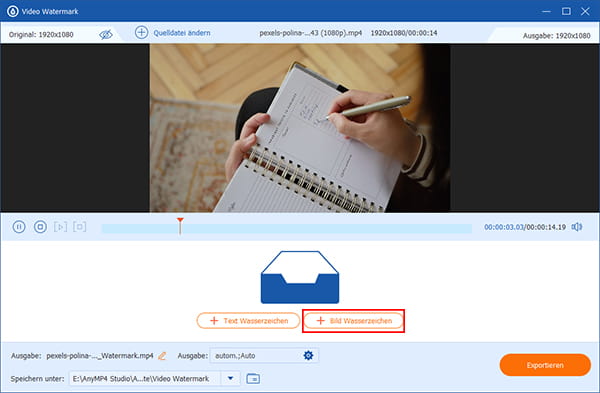Click the 00:00:03.03 current time text
The height and width of the screenshot is (393, 600).
coord(503,227)
